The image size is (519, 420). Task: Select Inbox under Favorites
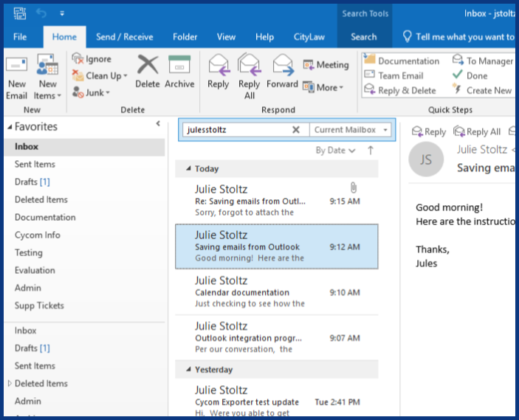(85, 147)
